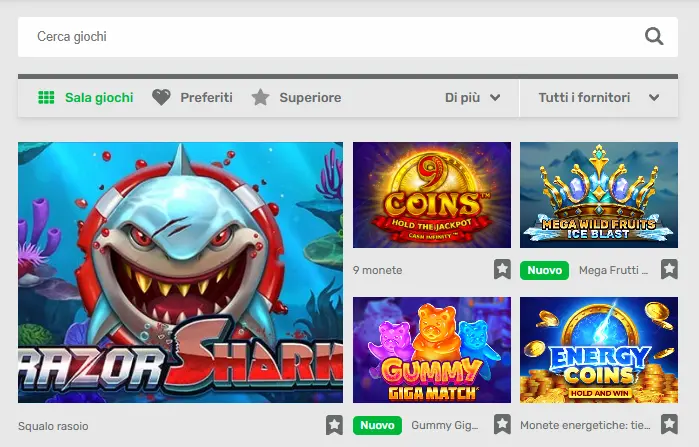Click the Nuovo badge beside Mega Frutti
699x447 pixels.
coord(544,270)
